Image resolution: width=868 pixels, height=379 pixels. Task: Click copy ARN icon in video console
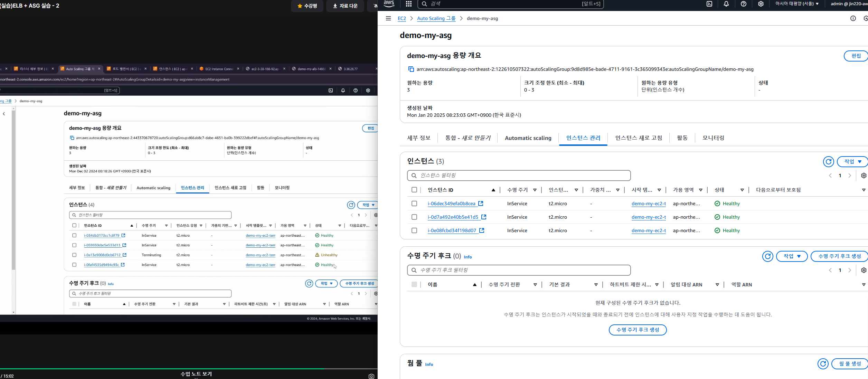[72, 138]
